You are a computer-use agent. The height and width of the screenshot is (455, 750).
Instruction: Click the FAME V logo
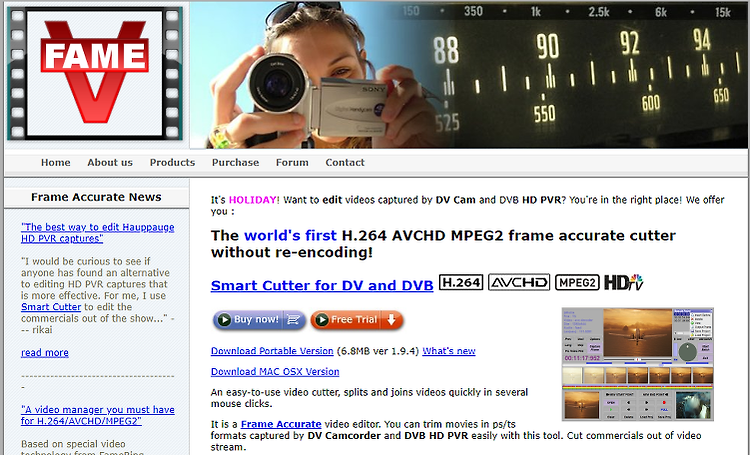tap(95, 73)
